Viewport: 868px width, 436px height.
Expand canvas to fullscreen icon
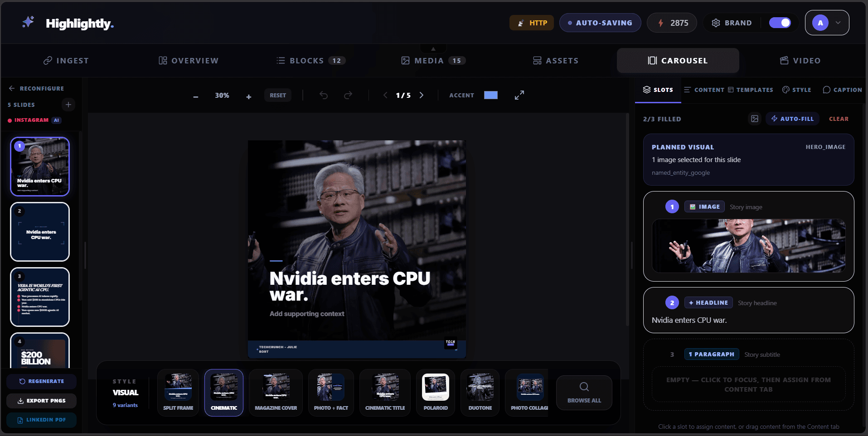[x=519, y=95]
